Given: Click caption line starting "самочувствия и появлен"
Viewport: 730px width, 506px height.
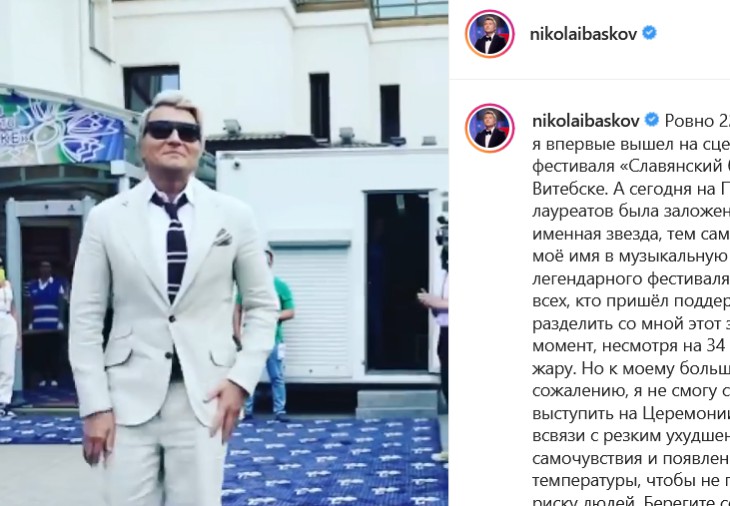Looking at the screenshot, I should tap(631, 458).
